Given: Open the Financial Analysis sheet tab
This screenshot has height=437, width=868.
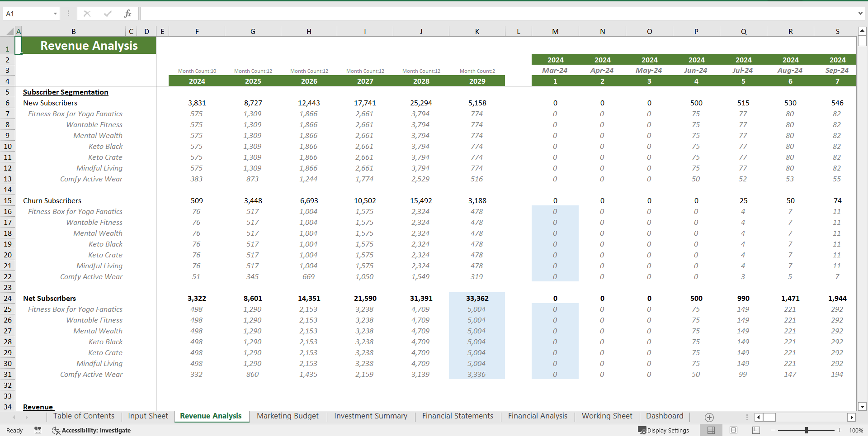Looking at the screenshot, I should (538, 416).
